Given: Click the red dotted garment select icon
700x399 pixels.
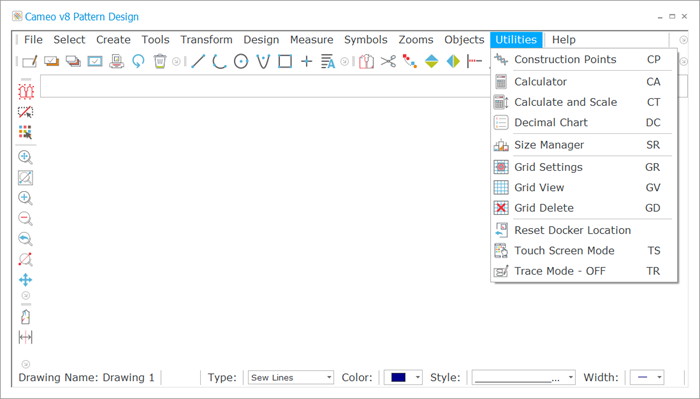Looking at the screenshot, I should click(x=26, y=91).
